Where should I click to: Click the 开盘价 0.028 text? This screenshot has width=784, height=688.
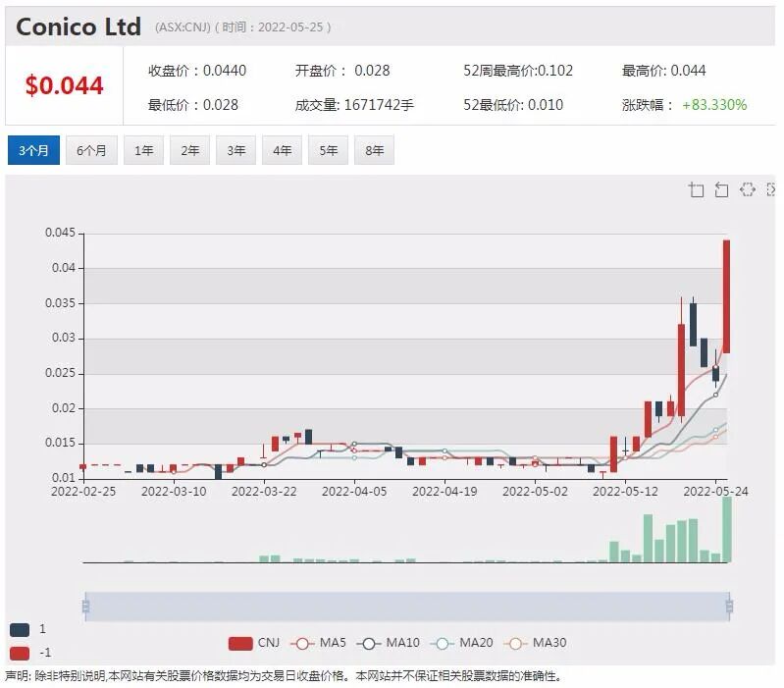[x=342, y=71]
